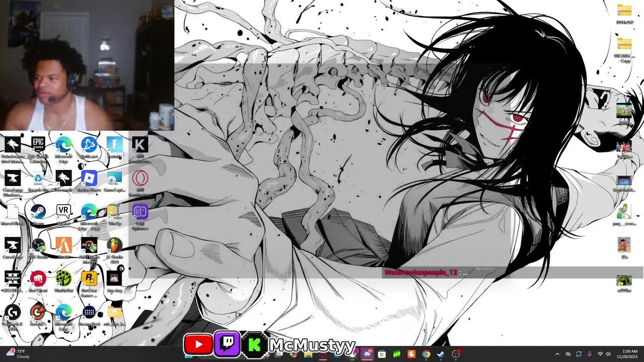Select the Battle.net desktop icon
This screenshot has width=644, height=362.
click(89, 148)
